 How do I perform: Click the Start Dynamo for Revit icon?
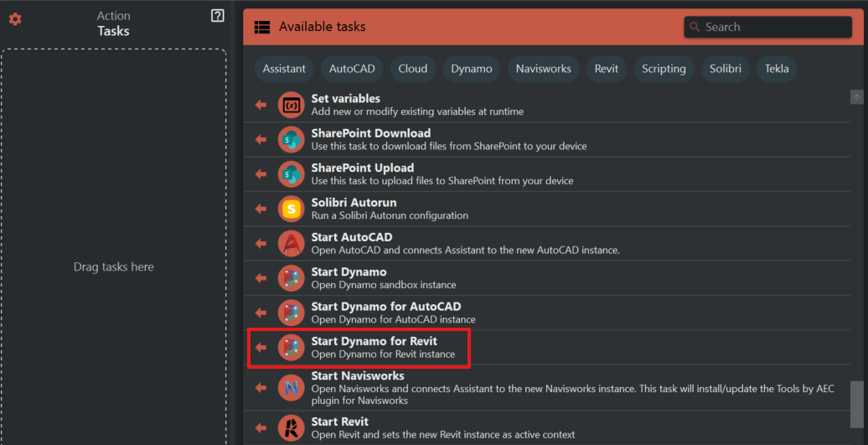click(x=292, y=348)
